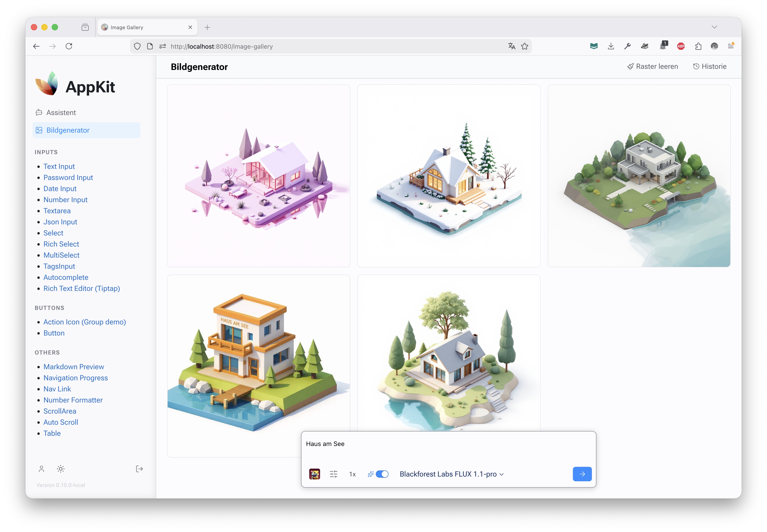Click the reference image thumbnail in prompt box
The height and width of the screenshot is (532, 767).
(x=314, y=474)
